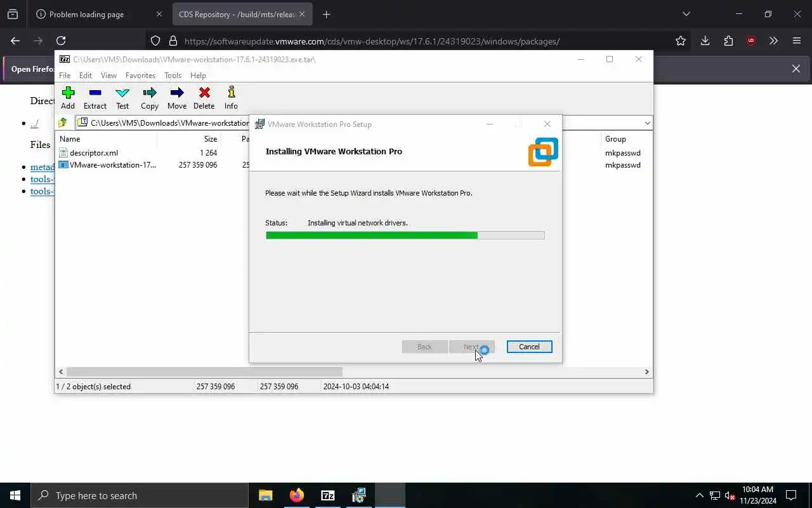Show hidden system tray icons
Image resolution: width=812 pixels, height=508 pixels.
tap(699, 495)
